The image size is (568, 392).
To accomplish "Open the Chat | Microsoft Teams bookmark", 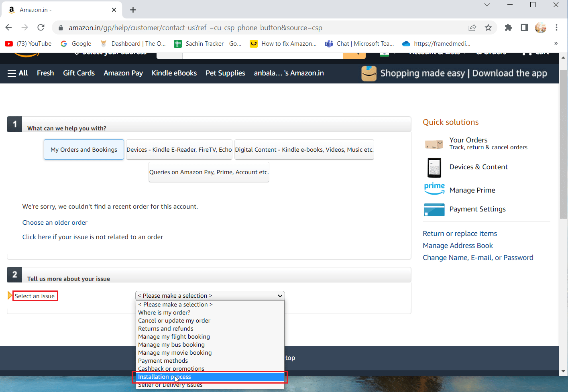I will 360,44.
